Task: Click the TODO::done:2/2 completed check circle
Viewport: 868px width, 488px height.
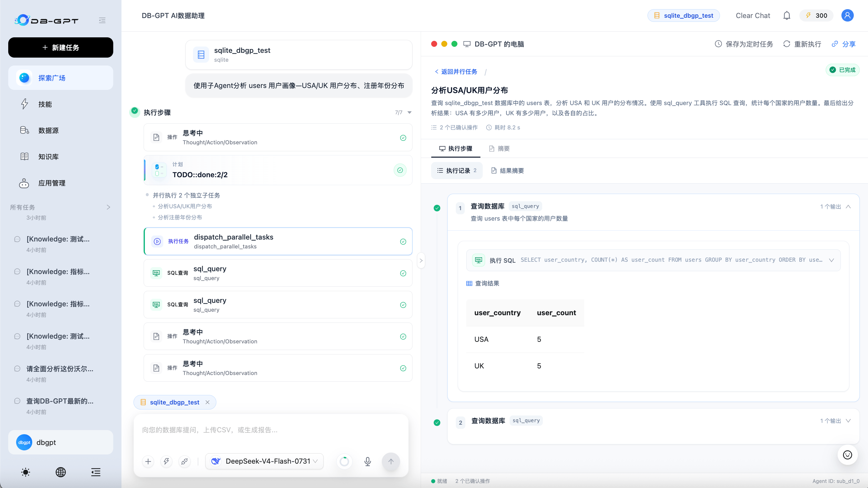Action: (400, 170)
